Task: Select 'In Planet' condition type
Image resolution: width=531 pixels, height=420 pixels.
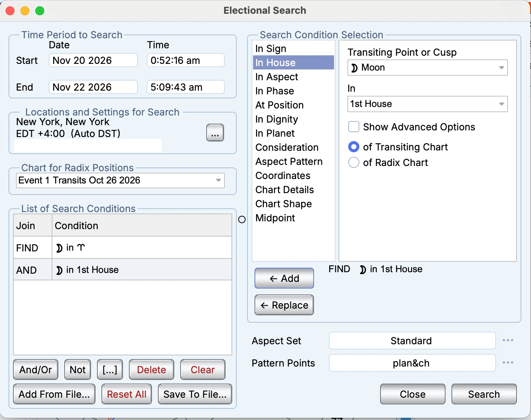Action: click(293, 133)
